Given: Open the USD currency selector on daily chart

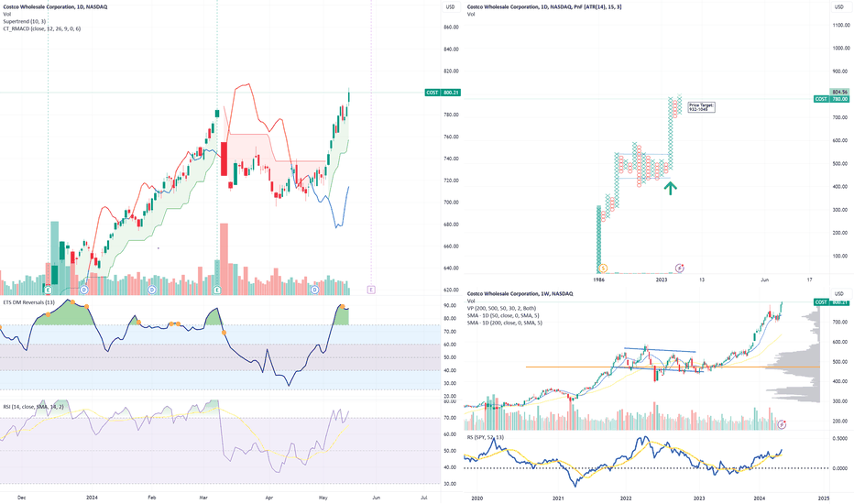Looking at the screenshot, I should pos(451,7).
